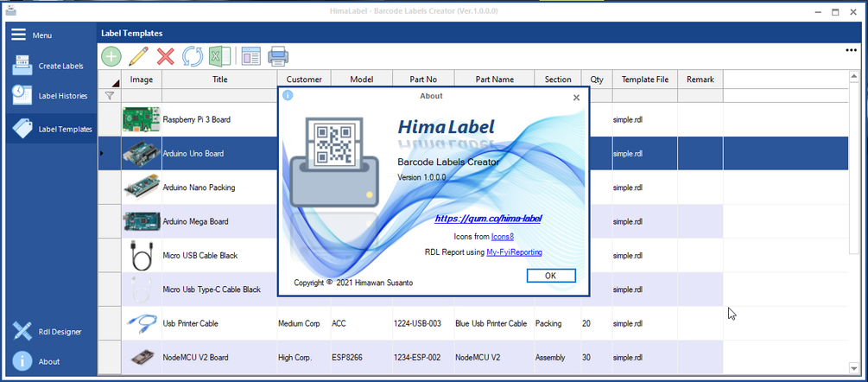The width and height of the screenshot is (868, 382).
Task: Sort by Title column header
Action: click(x=219, y=80)
